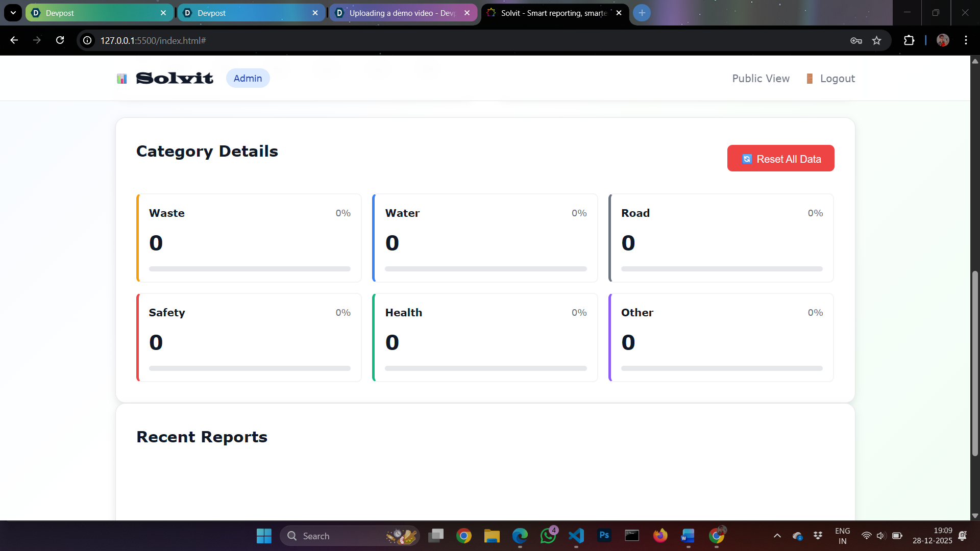Click the Other category card title
The width and height of the screenshot is (980, 551).
[x=637, y=313]
